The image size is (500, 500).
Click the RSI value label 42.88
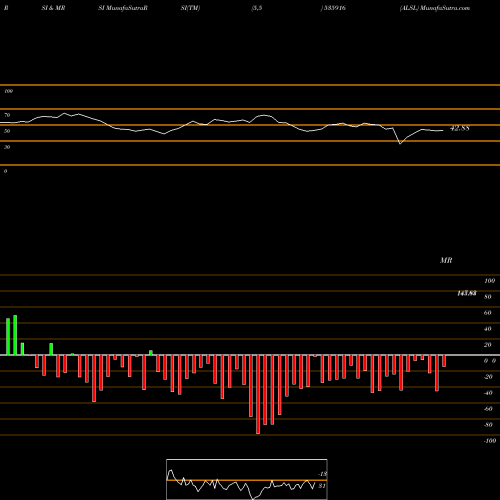pyautogui.click(x=460, y=128)
